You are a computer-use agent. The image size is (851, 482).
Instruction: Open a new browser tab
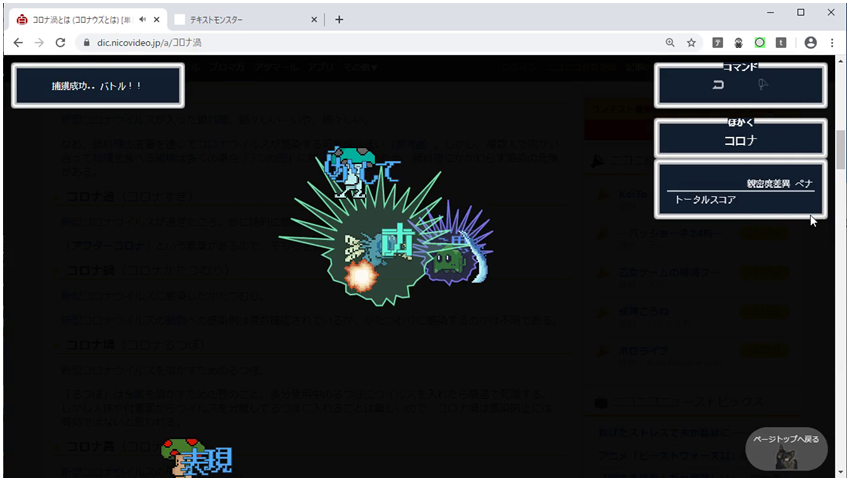tap(339, 20)
